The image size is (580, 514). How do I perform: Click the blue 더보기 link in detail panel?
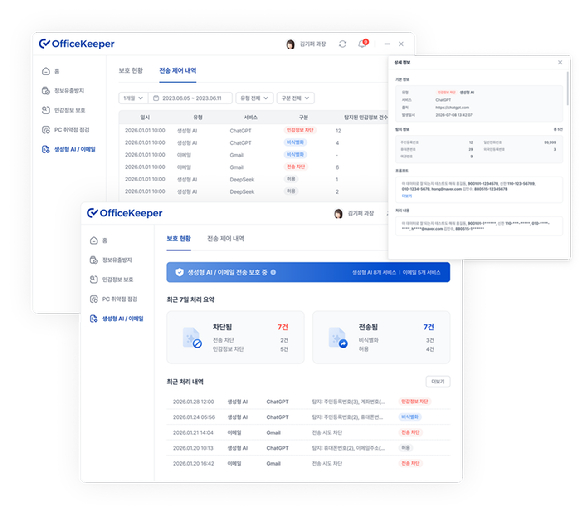407,196
